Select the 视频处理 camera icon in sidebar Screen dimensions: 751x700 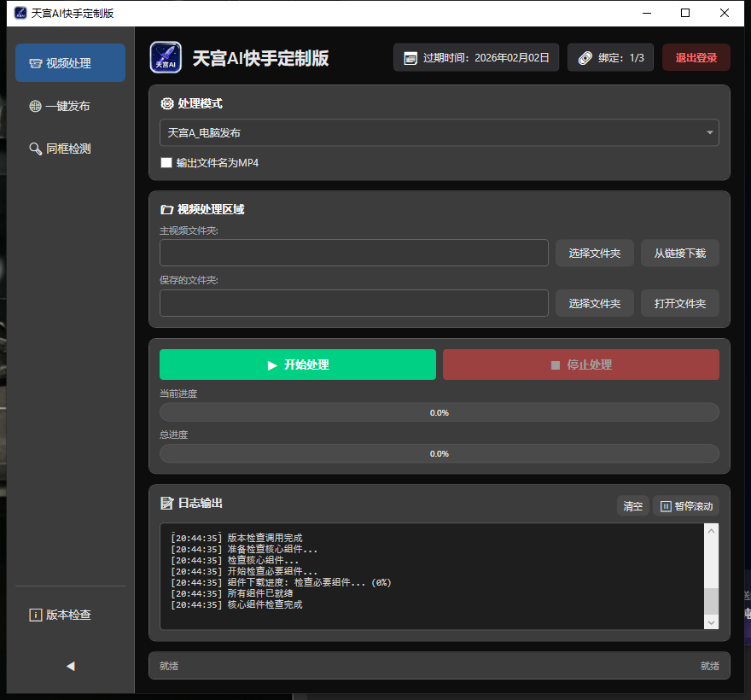(x=35, y=62)
